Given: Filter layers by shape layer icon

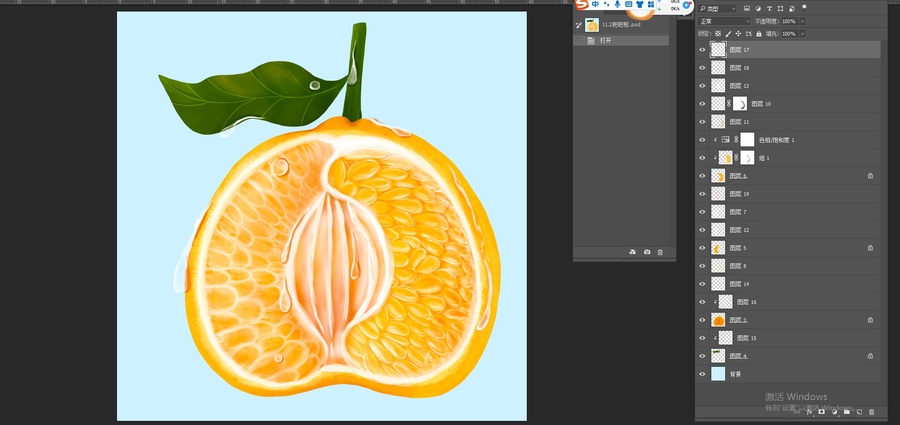Looking at the screenshot, I should coord(781,9).
